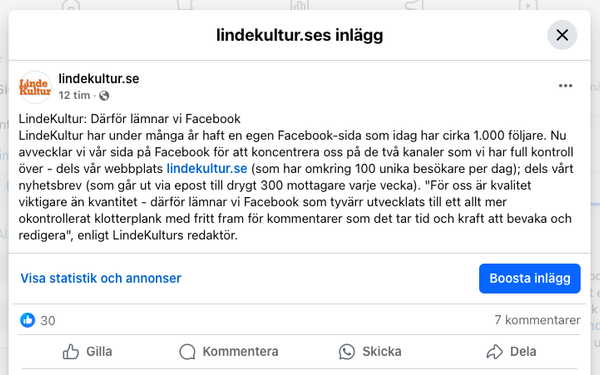Open the lindekultur.se page name link

pyautogui.click(x=99, y=78)
